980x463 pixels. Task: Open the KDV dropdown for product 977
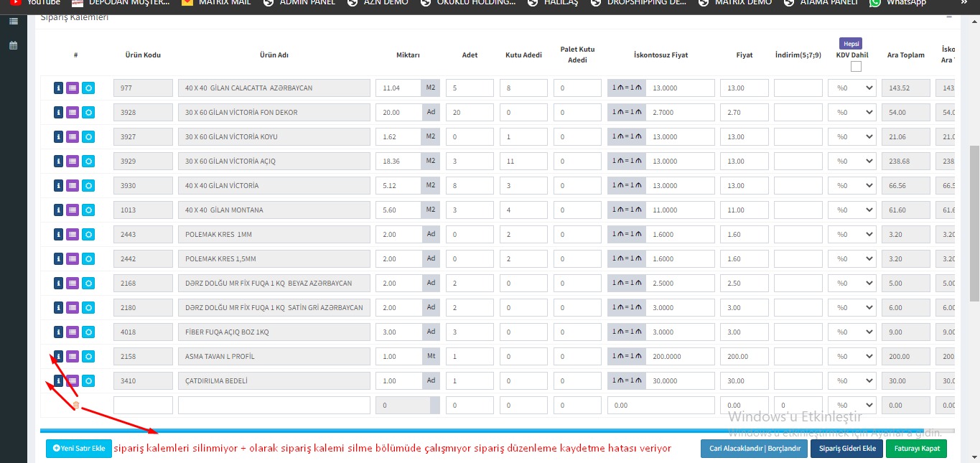click(x=852, y=88)
